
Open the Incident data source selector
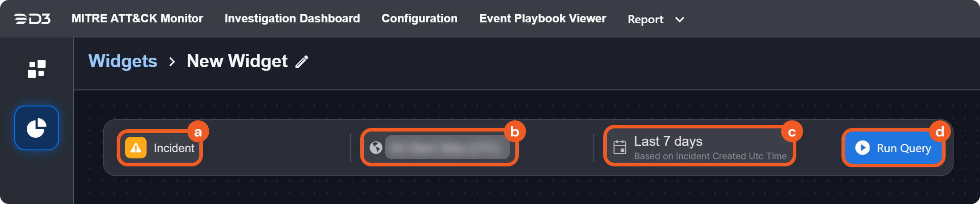point(174,148)
